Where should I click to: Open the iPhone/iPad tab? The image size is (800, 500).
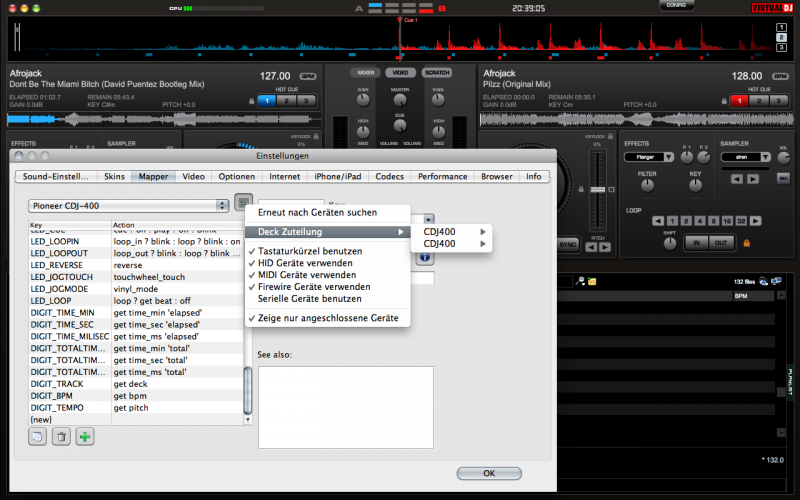(338, 176)
